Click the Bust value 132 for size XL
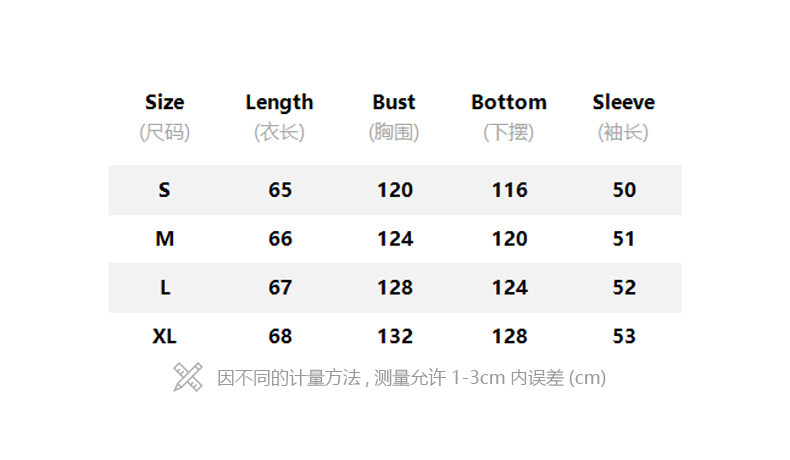The image size is (790, 460). pyautogui.click(x=395, y=337)
